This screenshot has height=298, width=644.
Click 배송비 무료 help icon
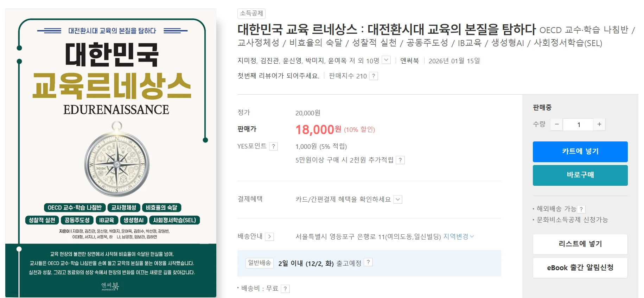pyautogui.click(x=285, y=289)
